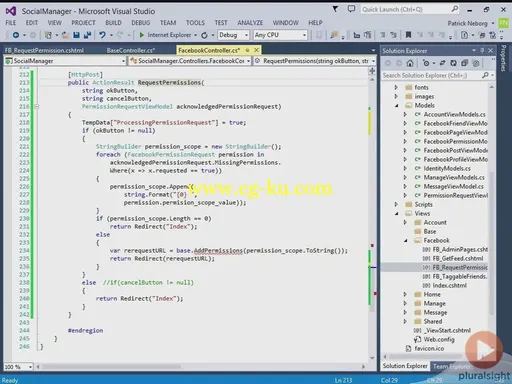
Task: Start debugging with green play icon
Action: (x=141, y=35)
